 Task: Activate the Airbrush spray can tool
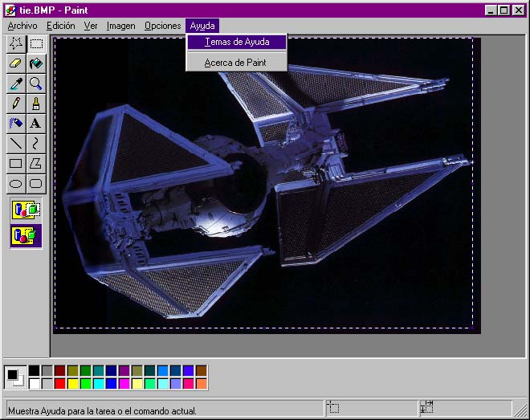[x=16, y=124]
